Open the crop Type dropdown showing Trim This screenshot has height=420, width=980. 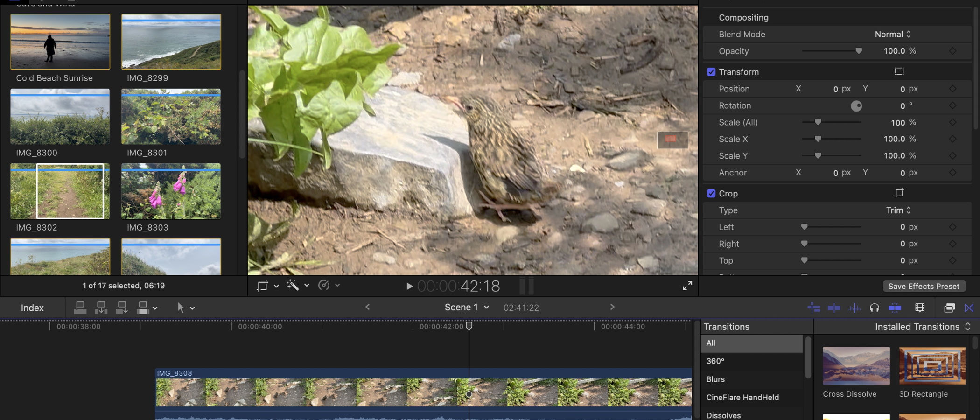(x=897, y=210)
